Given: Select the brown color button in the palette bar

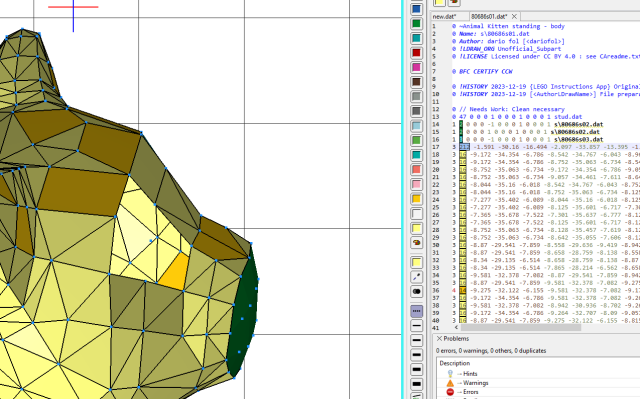Looking at the screenshot, I should [416, 82].
